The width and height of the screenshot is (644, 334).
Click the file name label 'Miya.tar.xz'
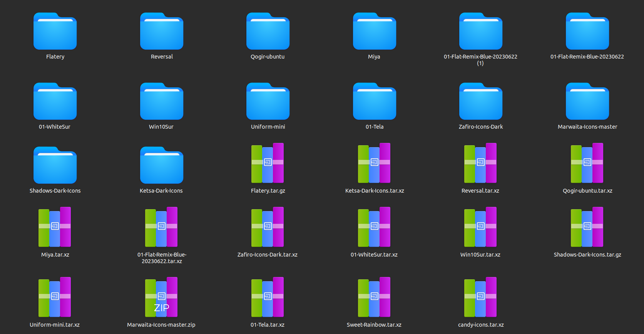pos(55,255)
